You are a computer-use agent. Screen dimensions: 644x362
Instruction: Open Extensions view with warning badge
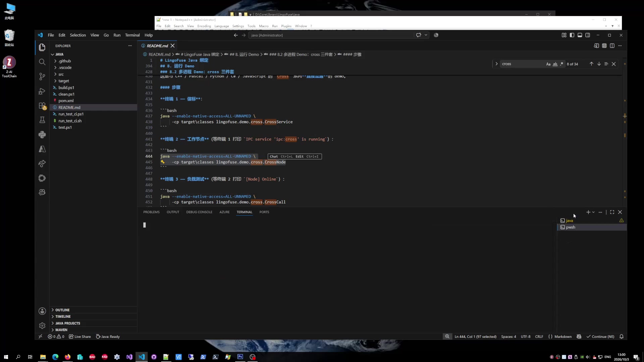[42, 106]
